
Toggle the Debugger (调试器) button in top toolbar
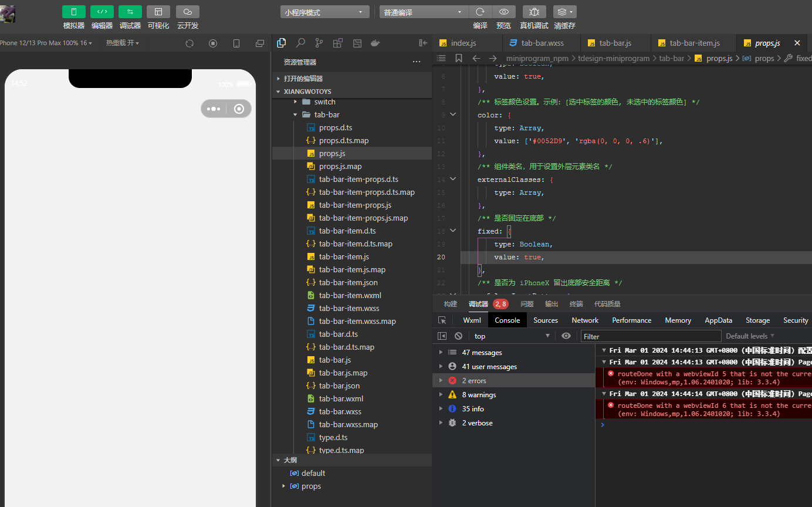[130, 12]
